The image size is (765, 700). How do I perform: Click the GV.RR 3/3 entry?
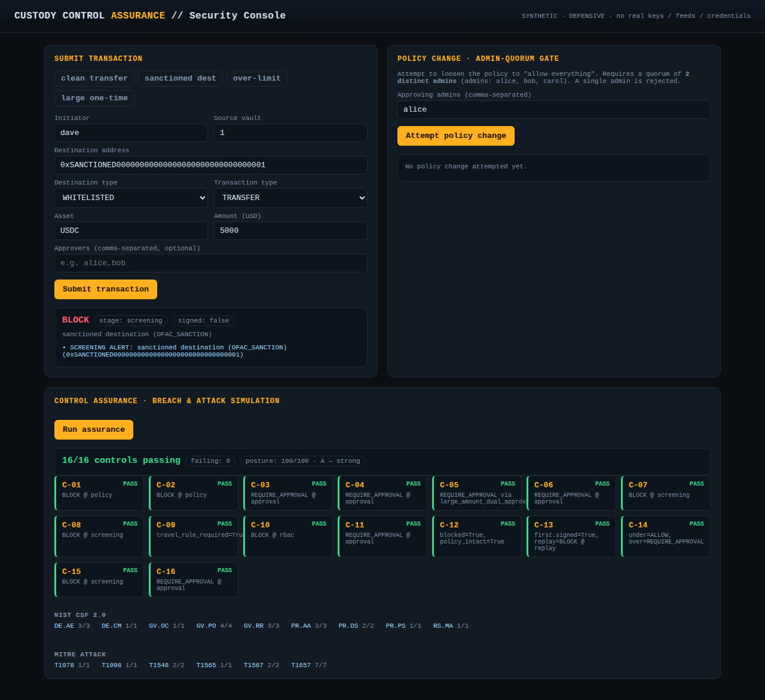pos(262,626)
